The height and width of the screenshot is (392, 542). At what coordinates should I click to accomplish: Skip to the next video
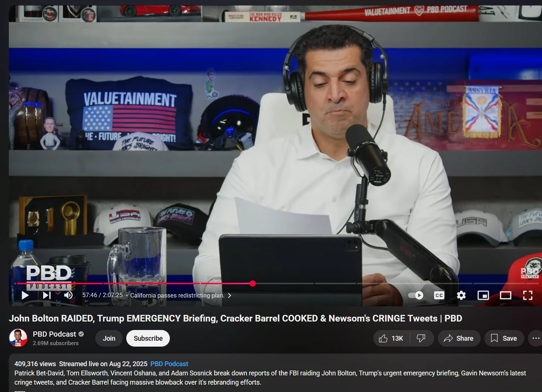tap(47, 295)
